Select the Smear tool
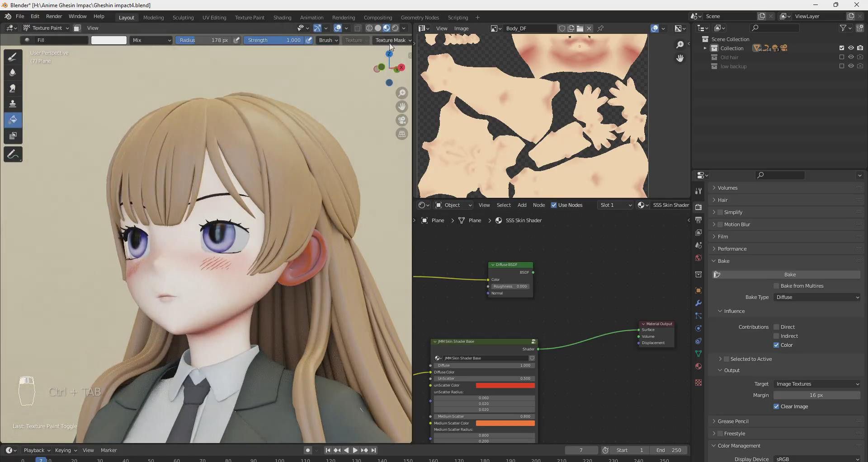 click(x=13, y=89)
